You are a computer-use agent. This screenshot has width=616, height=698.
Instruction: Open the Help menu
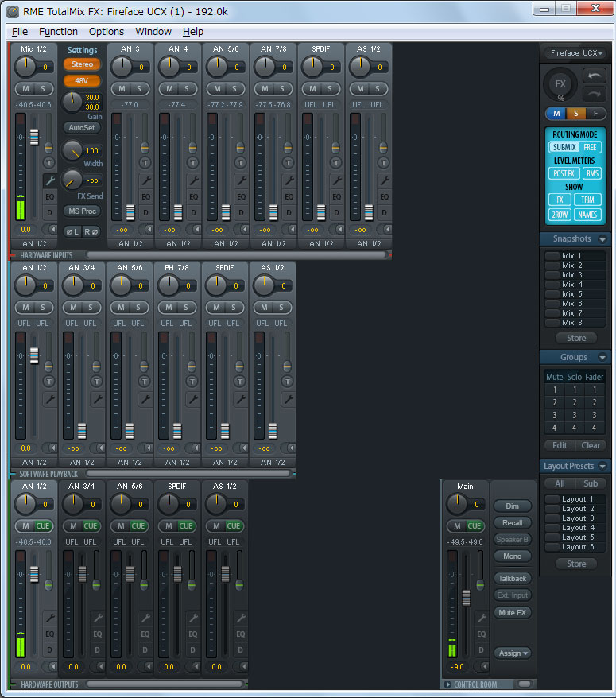(192, 32)
